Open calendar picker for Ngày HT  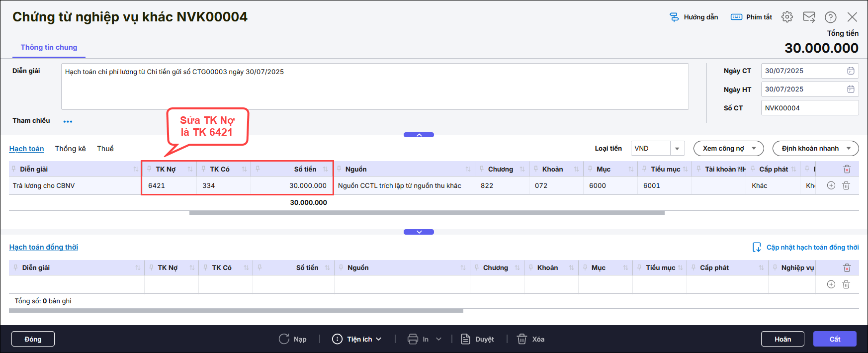pos(851,89)
